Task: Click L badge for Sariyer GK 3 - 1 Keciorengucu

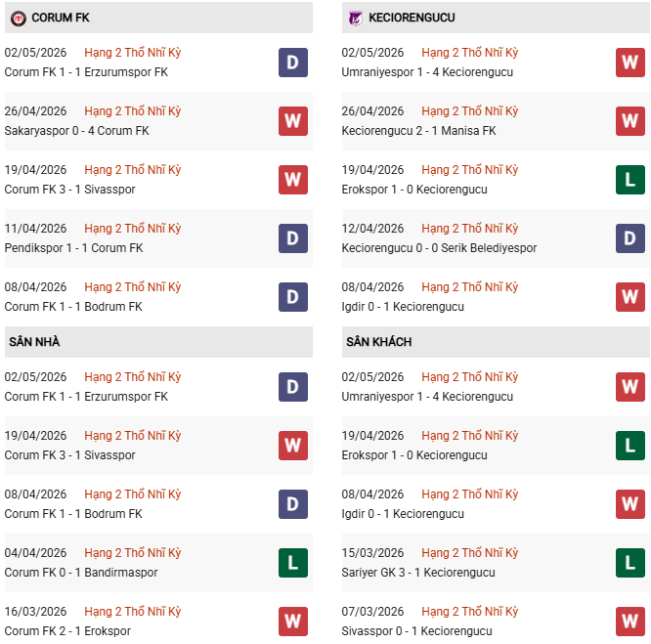Action: 630,563
